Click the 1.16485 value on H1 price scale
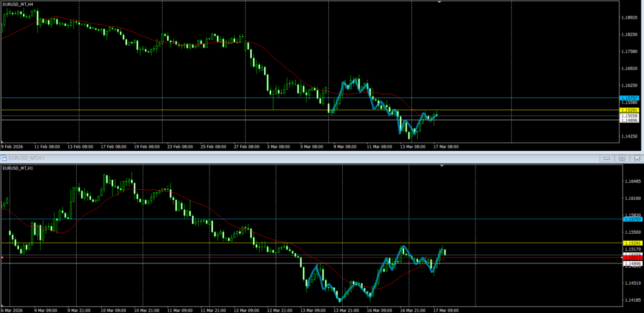644x313 pixels. 631,182
